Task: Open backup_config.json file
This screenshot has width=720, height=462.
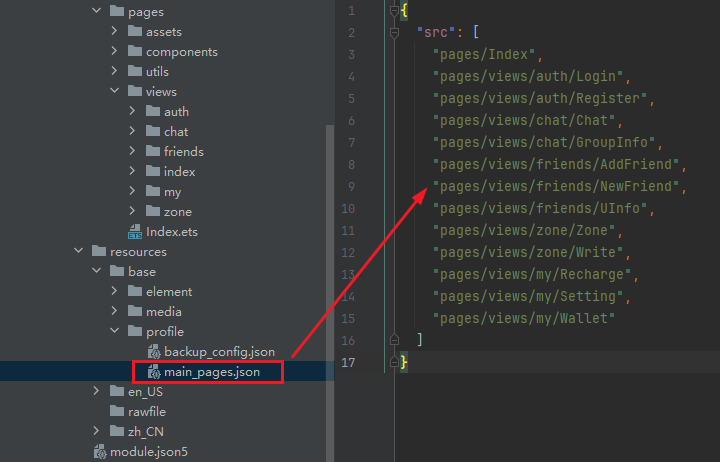Action: click(219, 352)
